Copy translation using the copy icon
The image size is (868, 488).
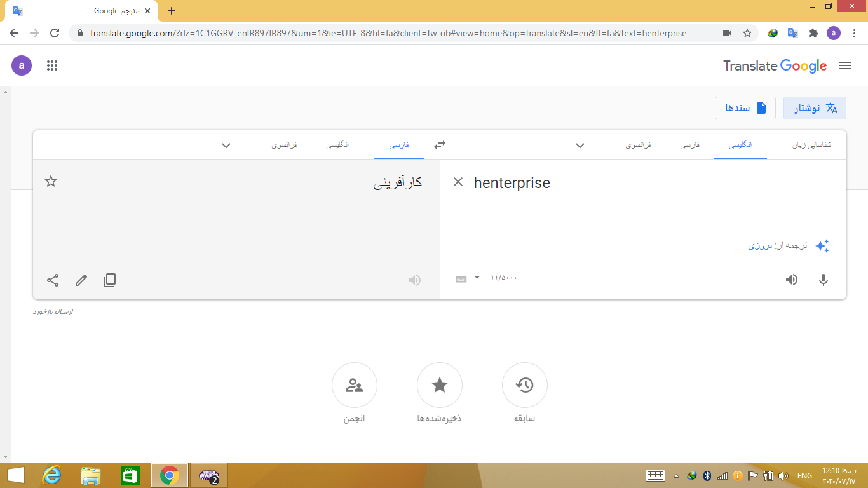tap(109, 280)
